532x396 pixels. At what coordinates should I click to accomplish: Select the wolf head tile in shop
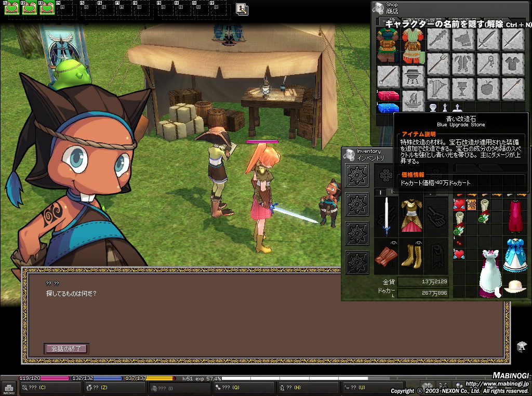coord(463,39)
